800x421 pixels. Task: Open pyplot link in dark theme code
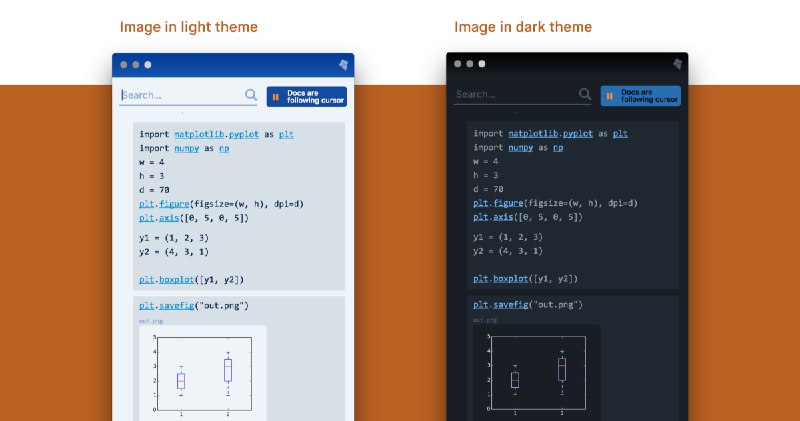point(578,134)
